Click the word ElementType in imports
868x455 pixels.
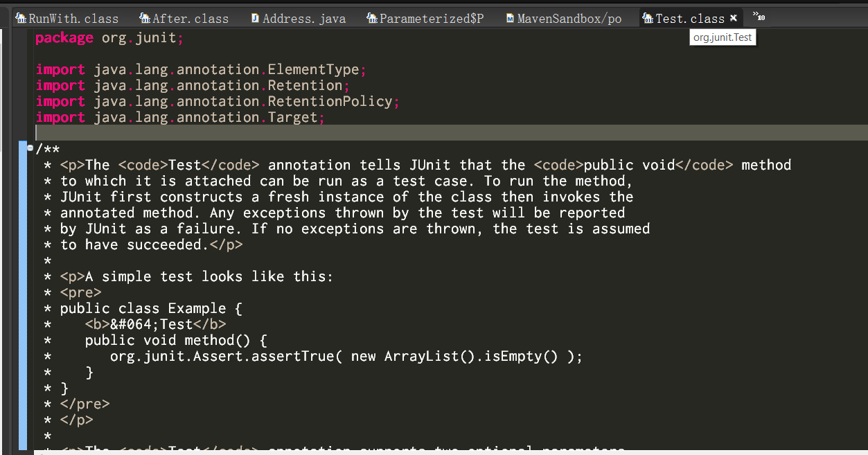pyautogui.click(x=313, y=69)
